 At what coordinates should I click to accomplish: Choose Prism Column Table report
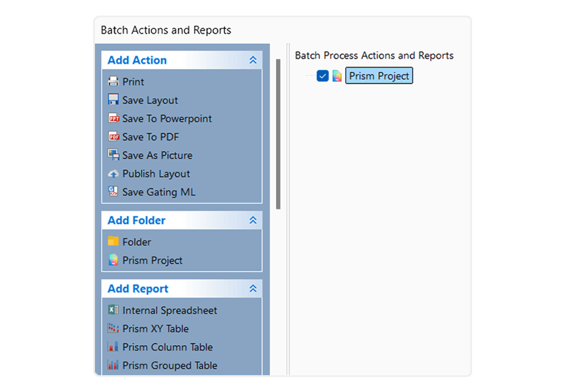tap(167, 347)
